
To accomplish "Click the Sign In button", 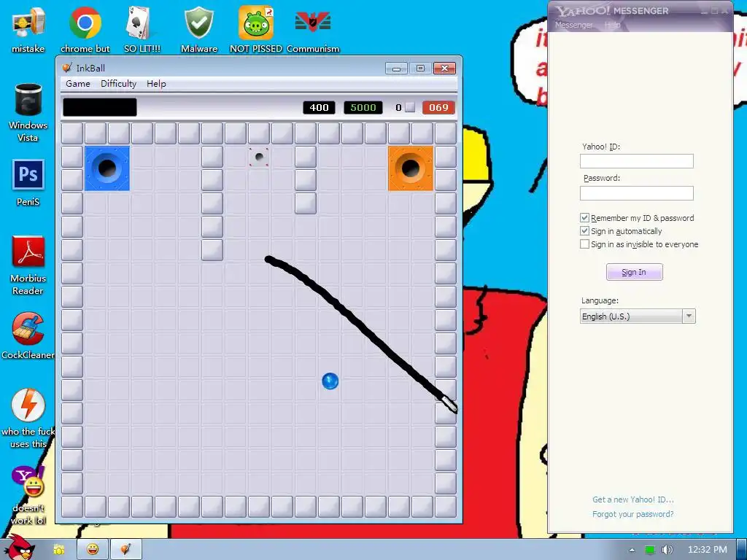I will [x=634, y=272].
